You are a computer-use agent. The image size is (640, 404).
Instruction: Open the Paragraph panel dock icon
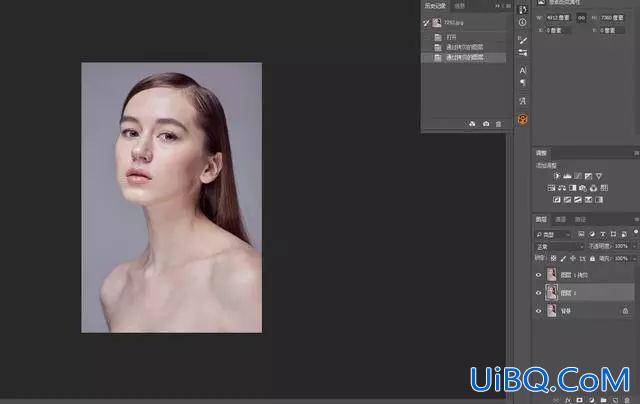522,83
